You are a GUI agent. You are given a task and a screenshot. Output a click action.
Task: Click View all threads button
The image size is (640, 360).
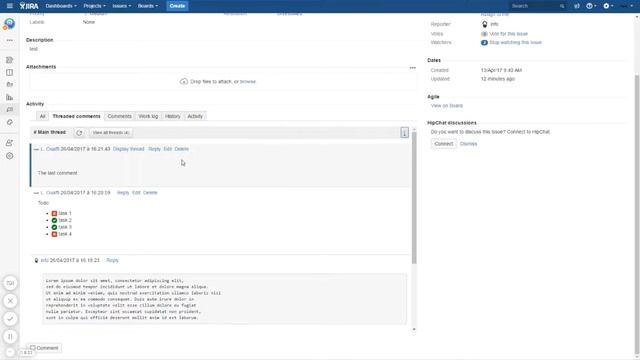point(111,133)
